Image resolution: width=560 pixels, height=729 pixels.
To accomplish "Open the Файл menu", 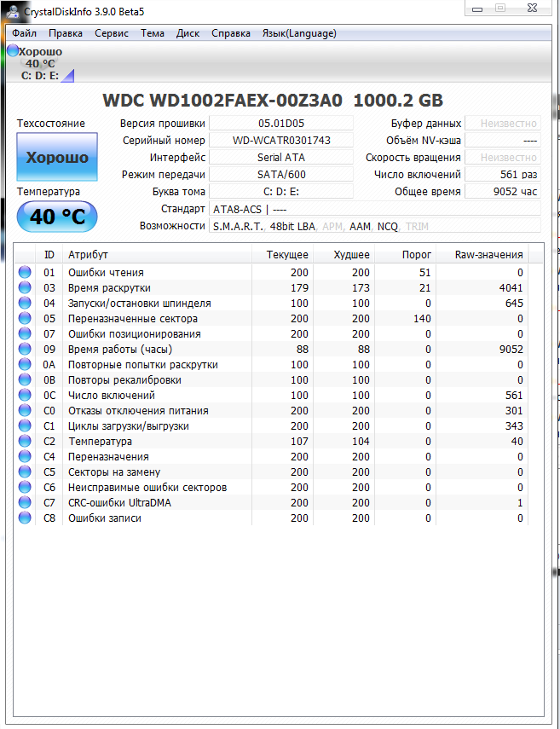I will (x=24, y=33).
